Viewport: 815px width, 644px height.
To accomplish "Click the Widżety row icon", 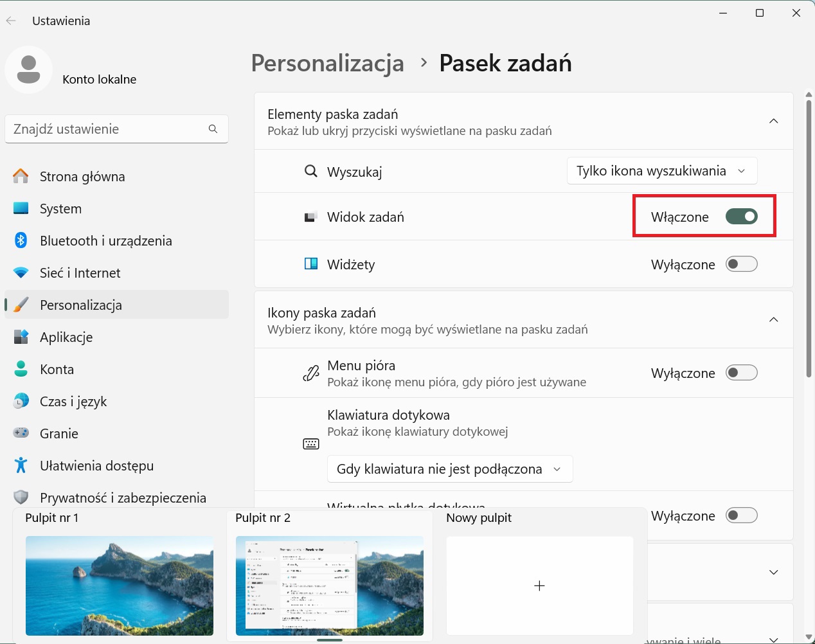I will 311,264.
